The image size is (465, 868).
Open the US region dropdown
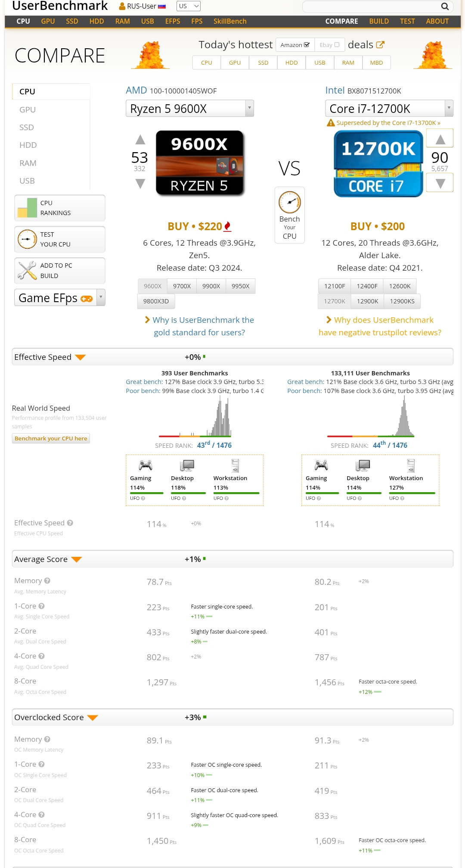click(x=189, y=6)
